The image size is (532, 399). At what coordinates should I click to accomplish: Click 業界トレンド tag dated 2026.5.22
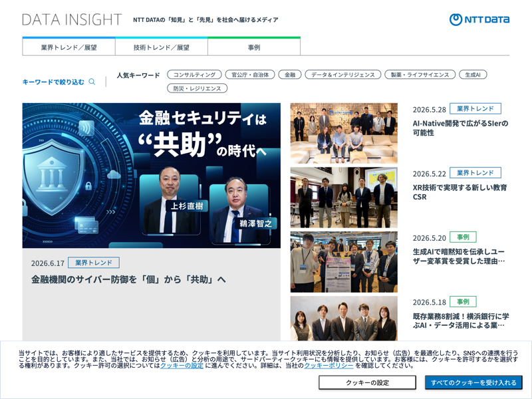(475, 173)
